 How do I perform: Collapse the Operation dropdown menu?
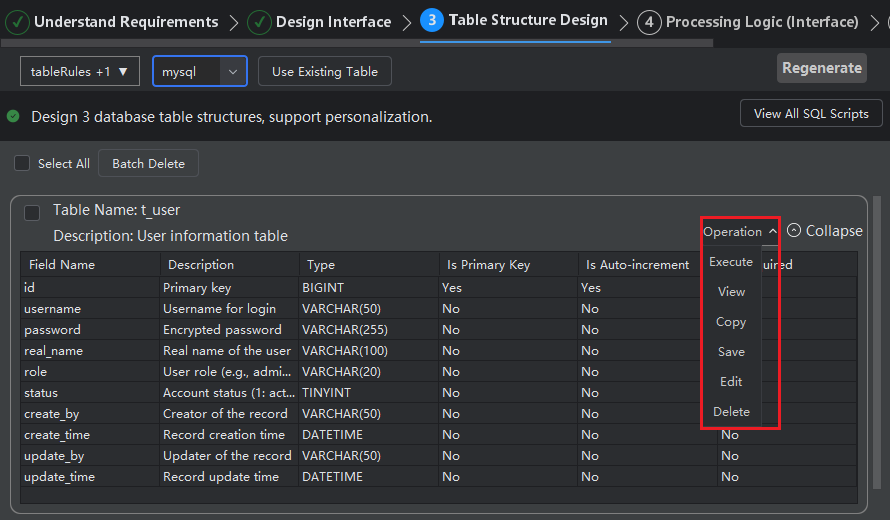[x=739, y=231]
